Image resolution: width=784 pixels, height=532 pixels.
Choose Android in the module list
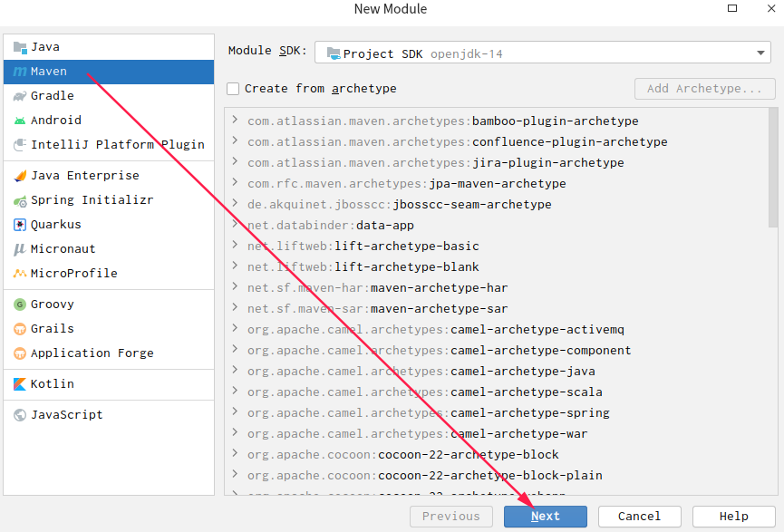(109, 121)
